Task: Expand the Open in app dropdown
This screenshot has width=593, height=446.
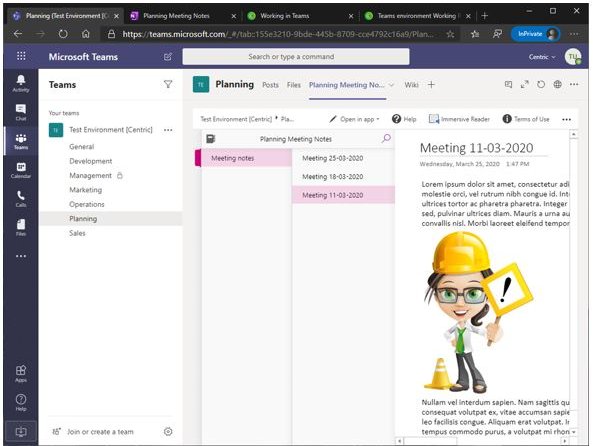Action: click(354, 119)
